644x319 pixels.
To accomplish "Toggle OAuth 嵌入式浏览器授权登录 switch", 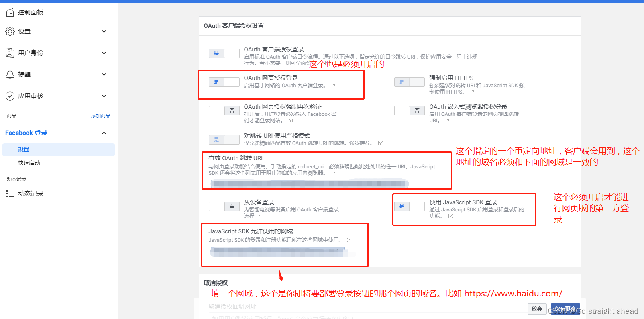I will 409,111.
